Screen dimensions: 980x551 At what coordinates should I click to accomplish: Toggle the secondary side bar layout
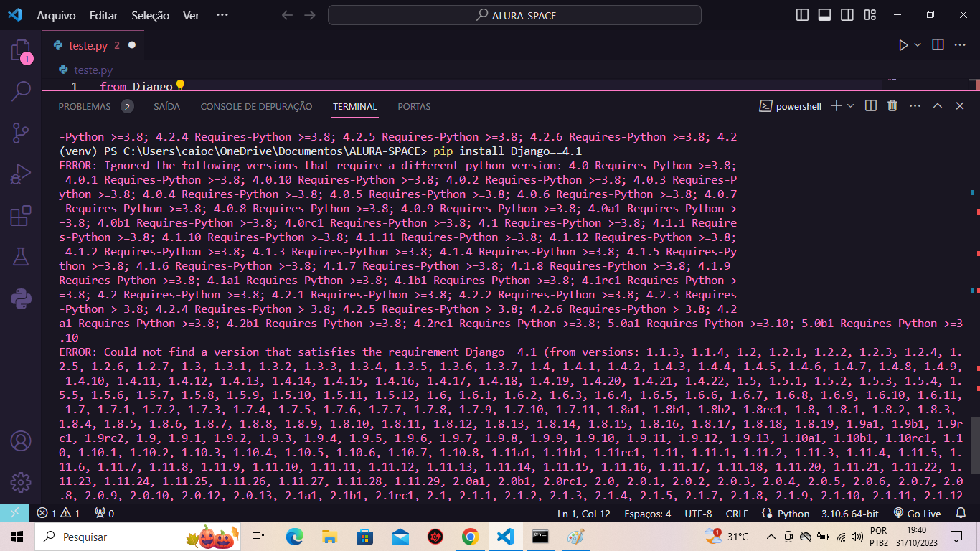pyautogui.click(x=847, y=15)
